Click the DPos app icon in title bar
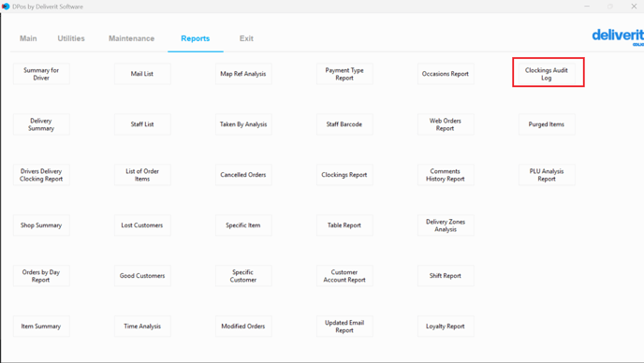 [6, 7]
